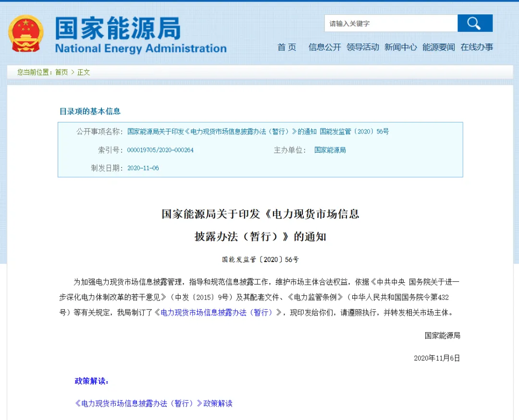The height and width of the screenshot is (420, 519).
Task: Open the 新闻中心 navigation item
Action: pyautogui.click(x=399, y=47)
